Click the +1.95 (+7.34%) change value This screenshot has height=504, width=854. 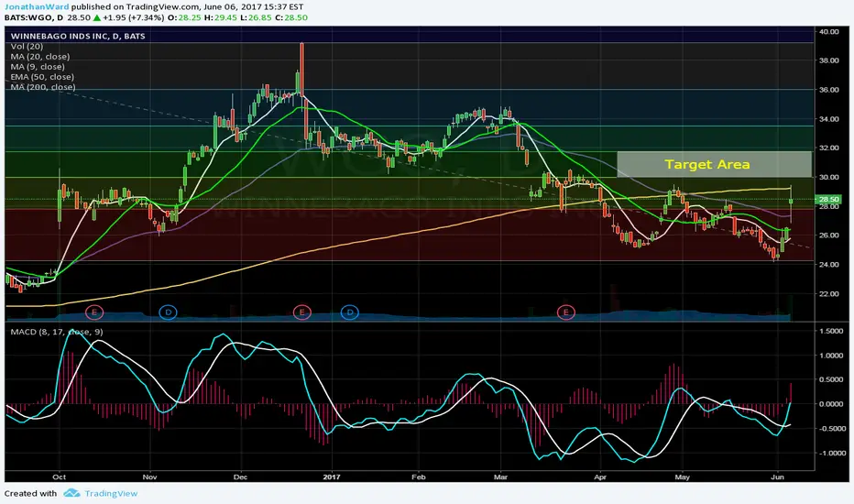[x=133, y=17]
